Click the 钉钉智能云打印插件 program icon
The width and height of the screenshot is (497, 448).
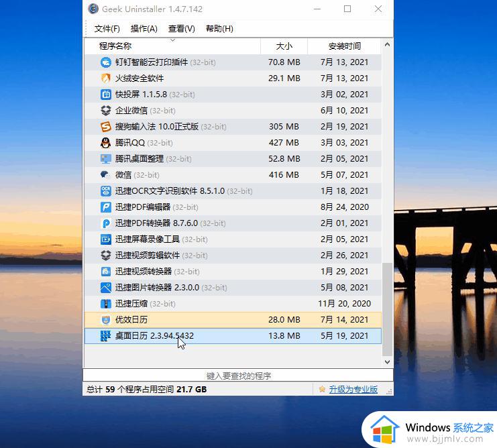tap(105, 62)
